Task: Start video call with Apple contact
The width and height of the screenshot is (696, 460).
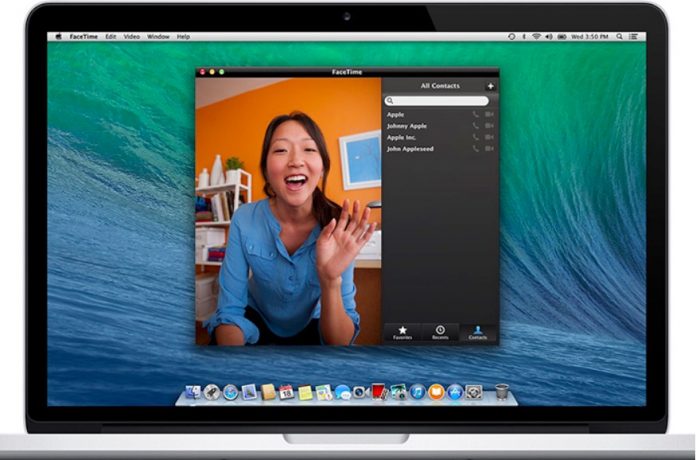Action: (x=489, y=115)
